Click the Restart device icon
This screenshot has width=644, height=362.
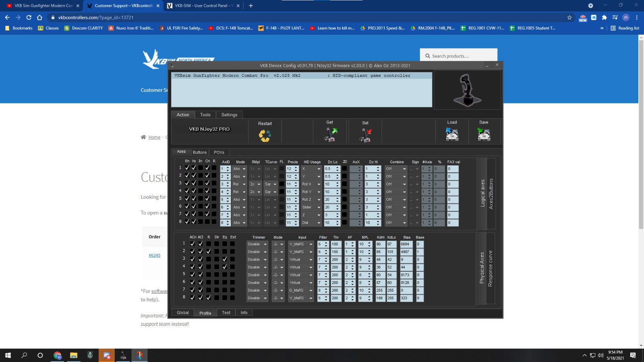[265, 136]
